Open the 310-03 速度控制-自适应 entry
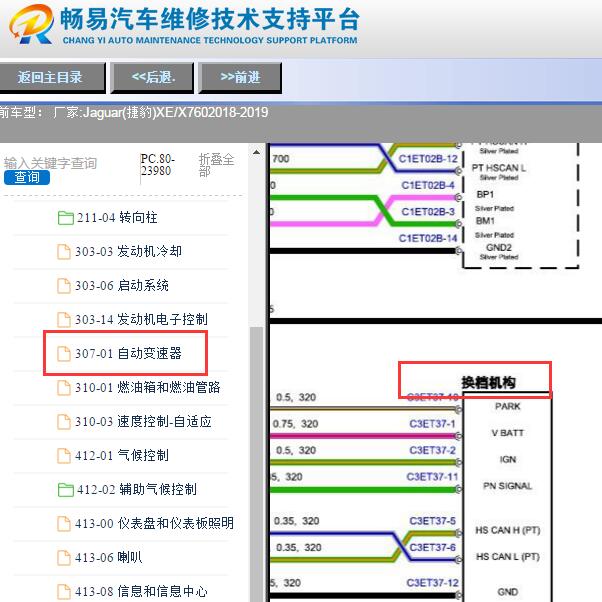 point(143,422)
